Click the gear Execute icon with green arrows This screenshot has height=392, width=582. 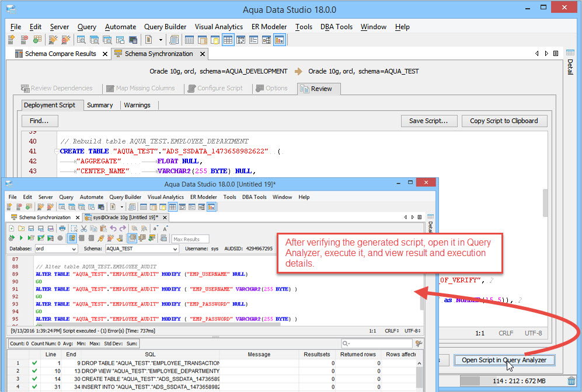pyautogui.click(x=12, y=238)
